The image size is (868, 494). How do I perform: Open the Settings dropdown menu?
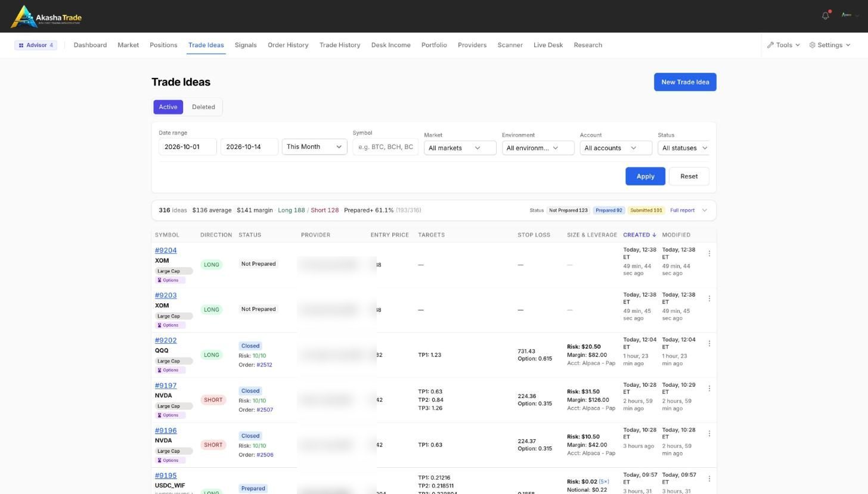(830, 45)
